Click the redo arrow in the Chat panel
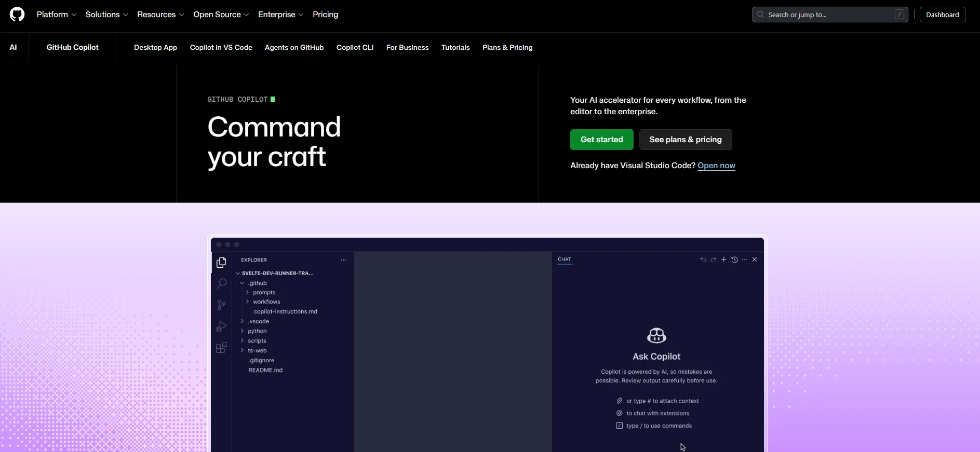This screenshot has height=452, width=980. click(x=714, y=259)
